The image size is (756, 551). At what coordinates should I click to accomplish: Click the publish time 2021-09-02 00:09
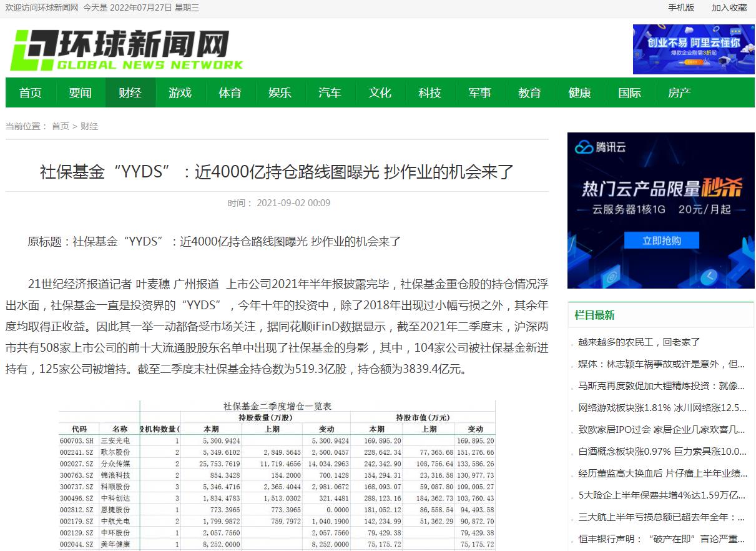click(293, 203)
